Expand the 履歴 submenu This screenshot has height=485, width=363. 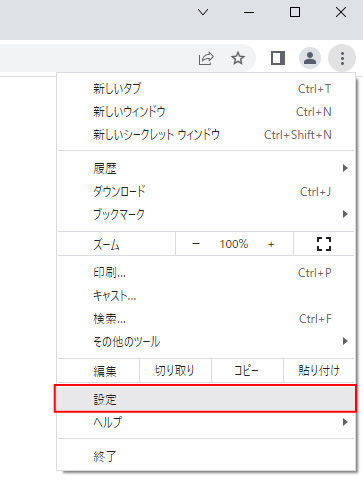point(206,168)
